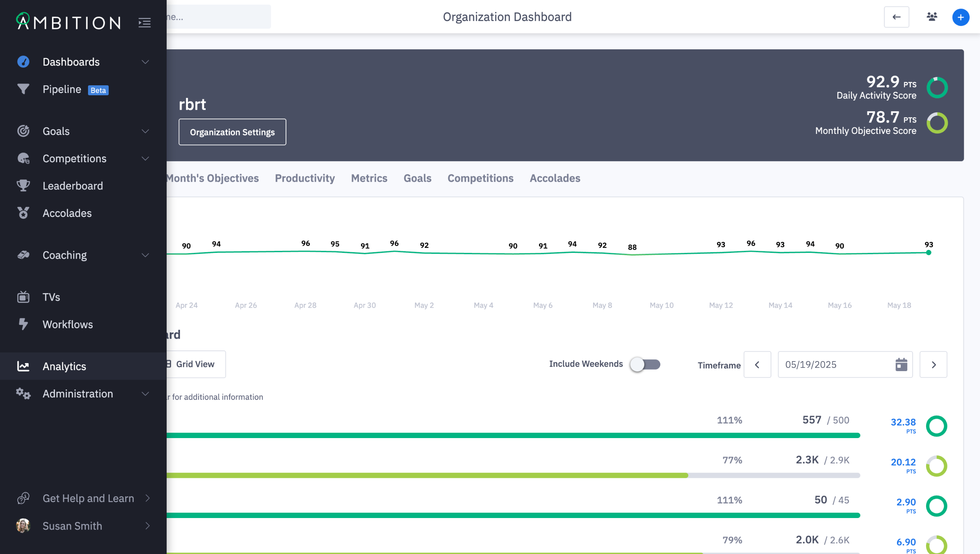Expand the Dashboards menu chevron
Image resolution: width=980 pixels, height=554 pixels.
pos(145,62)
